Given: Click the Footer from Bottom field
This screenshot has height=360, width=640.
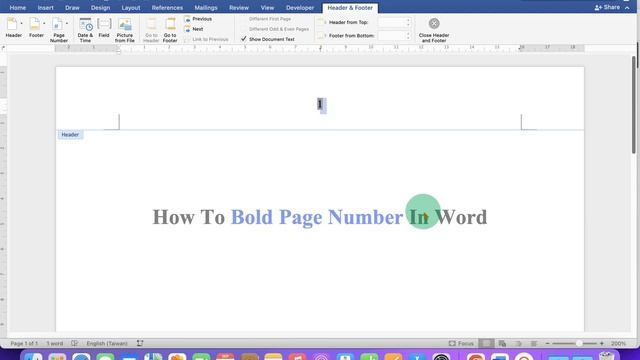Looking at the screenshot, I should coord(391,36).
